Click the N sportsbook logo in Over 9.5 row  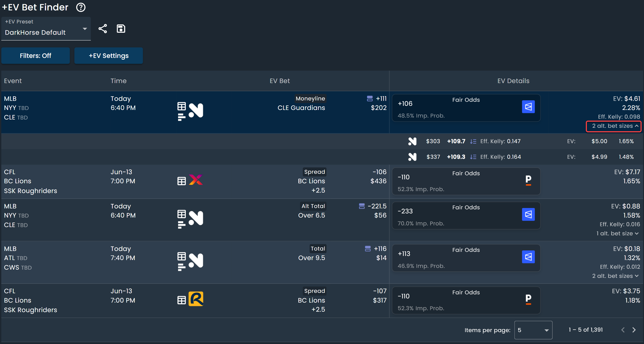click(196, 260)
